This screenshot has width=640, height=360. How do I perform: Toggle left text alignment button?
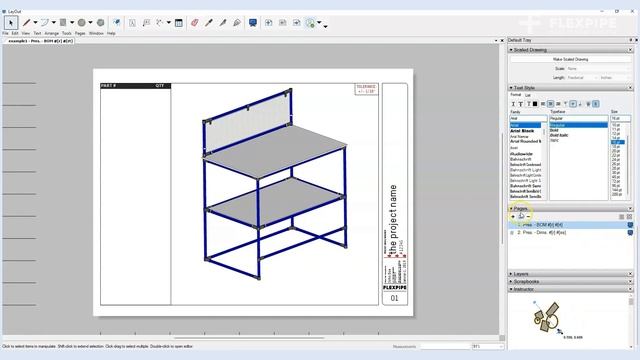click(543, 104)
